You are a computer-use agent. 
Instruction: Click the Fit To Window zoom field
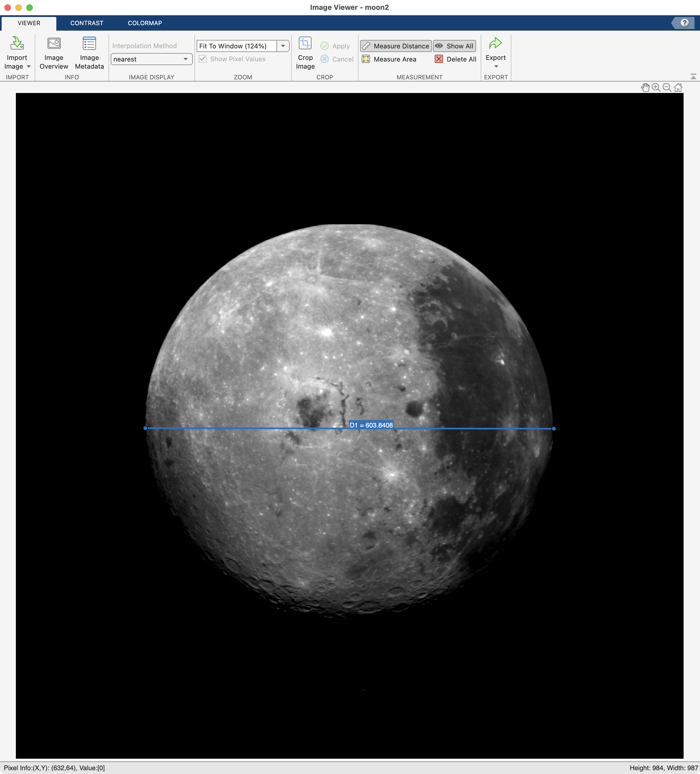click(x=237, y=46)
